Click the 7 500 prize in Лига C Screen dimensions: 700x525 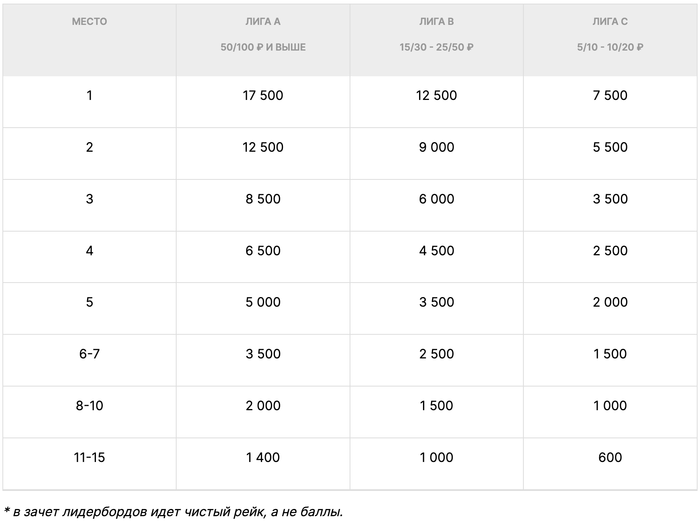click(x=610, y=95)
